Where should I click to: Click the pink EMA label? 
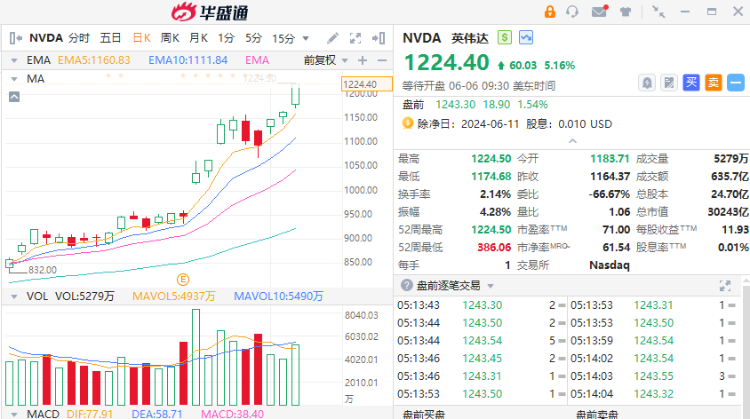257,60
